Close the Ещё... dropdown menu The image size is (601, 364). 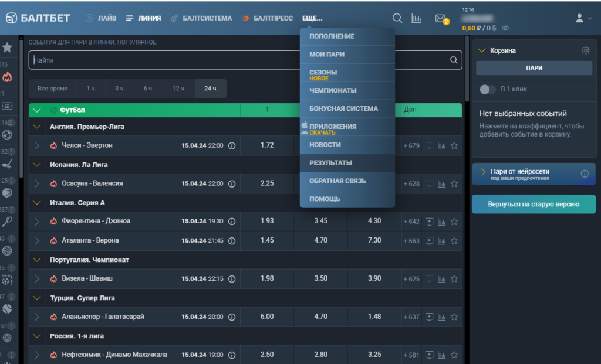pos(312,18)
